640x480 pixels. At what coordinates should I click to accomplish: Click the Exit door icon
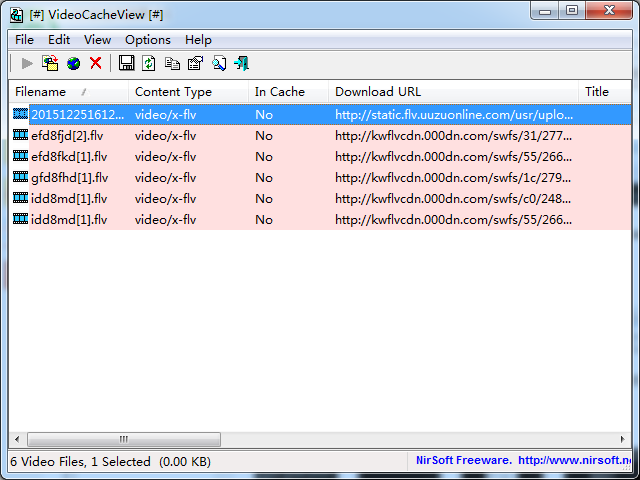click(241, 64)
